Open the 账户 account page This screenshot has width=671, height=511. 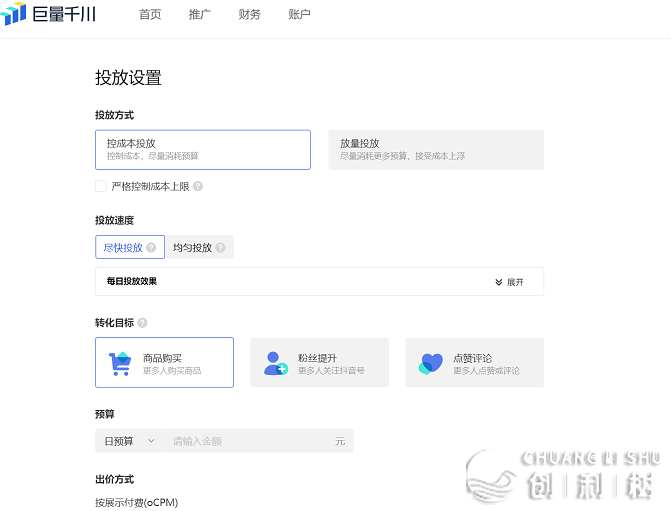click(299, 15)
